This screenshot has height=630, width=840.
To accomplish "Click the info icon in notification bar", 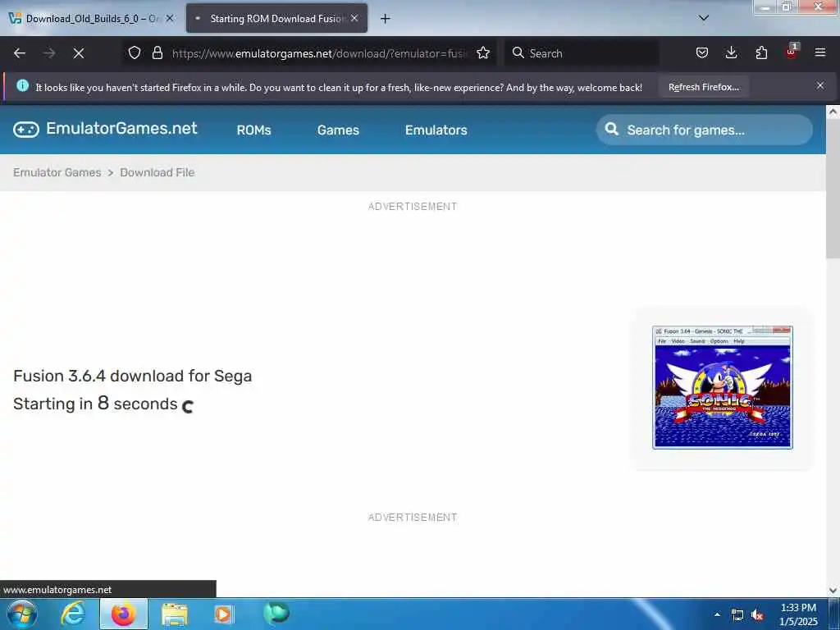I will 22,85.
